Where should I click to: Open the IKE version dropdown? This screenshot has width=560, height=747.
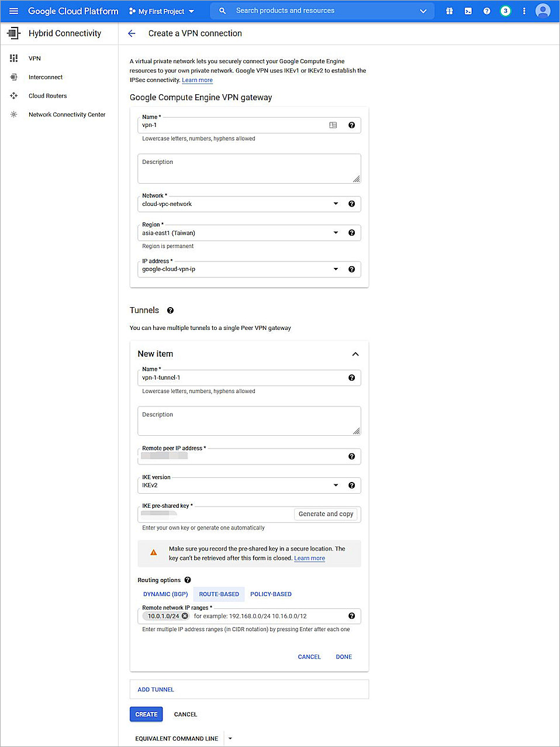click(x=336, y=485)
